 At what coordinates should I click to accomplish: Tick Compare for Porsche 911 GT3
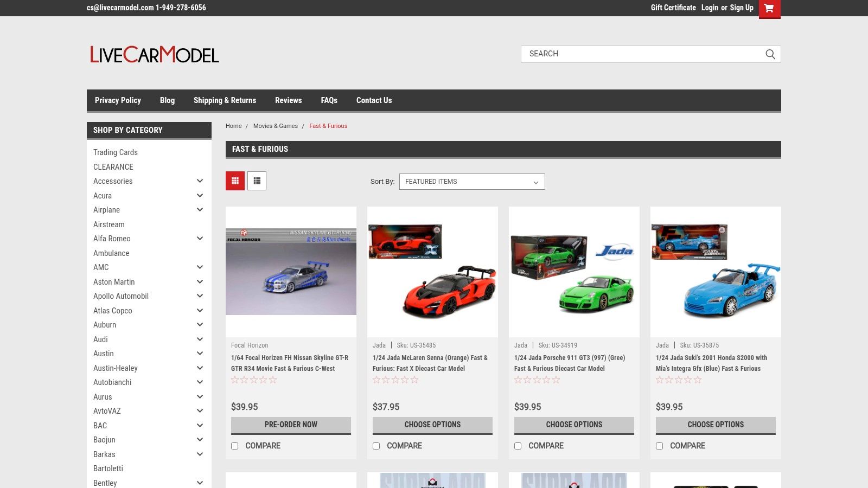pyautogui.click(x=518, y=446)
